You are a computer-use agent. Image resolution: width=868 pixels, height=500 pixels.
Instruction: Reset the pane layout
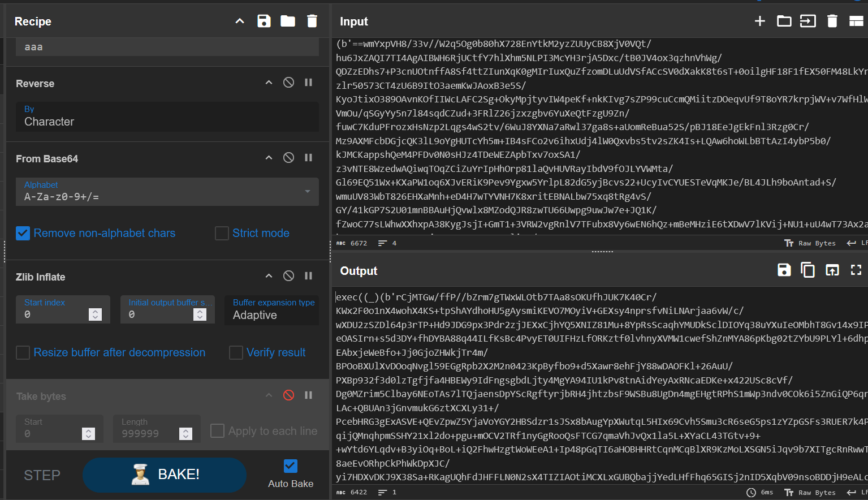[x=856, y=21]
